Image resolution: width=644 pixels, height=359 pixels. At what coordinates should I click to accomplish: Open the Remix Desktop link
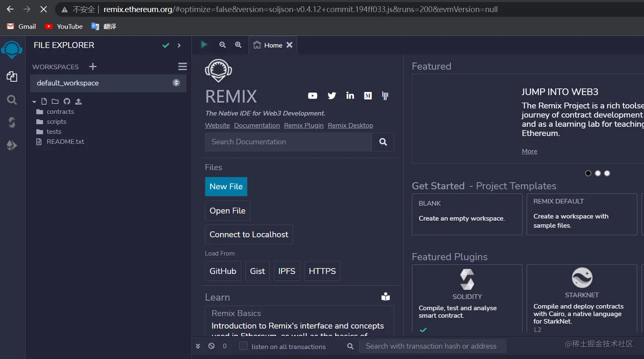pyautogui.click(x=350, y=125)
